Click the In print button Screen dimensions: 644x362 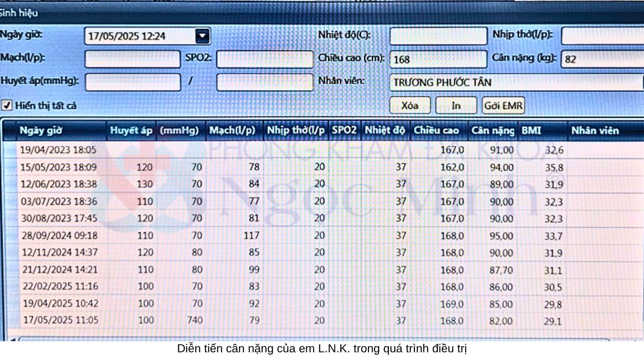coord(455,106)
